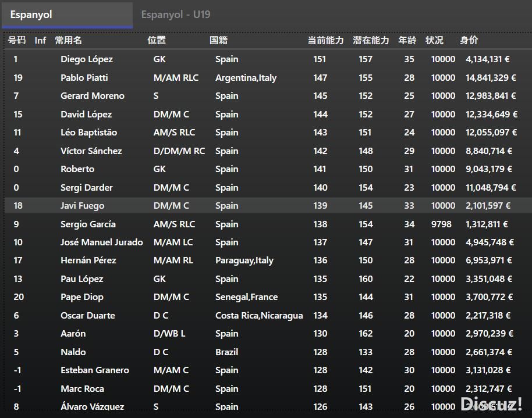Click José Manuel Jurado's position M/AM LC
Image resolution: width=532 pixels, height=418 pixels.
click(173, 242)
